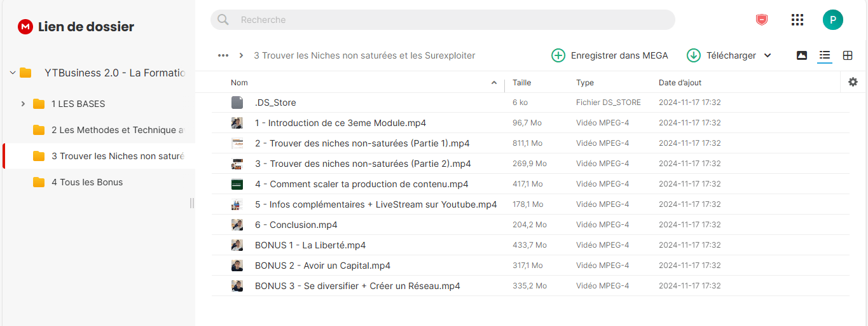
Task: Click thumbnail of BONUS 3 video
Action: 237,286
